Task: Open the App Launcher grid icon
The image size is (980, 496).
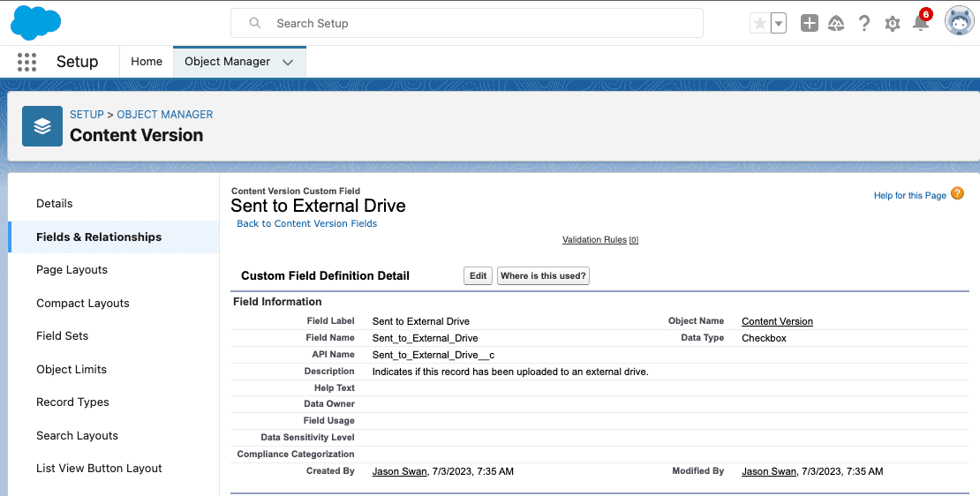Action: click(x=26, y=62)
